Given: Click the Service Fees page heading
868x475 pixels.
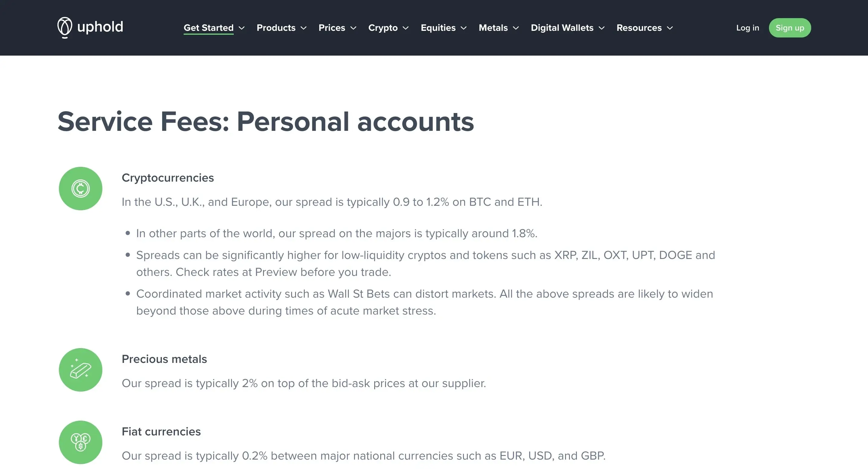Looking at the screenshot, I should [x=265, y=121].
